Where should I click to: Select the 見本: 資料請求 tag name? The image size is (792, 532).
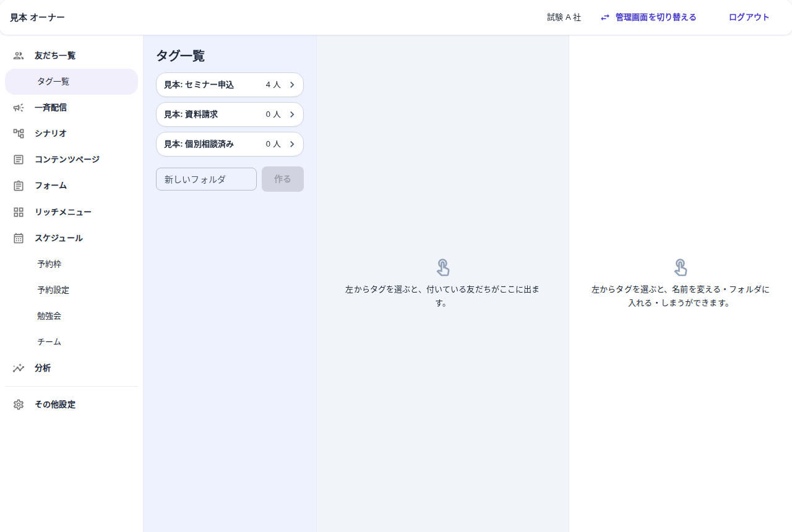(x=191, y=114)
